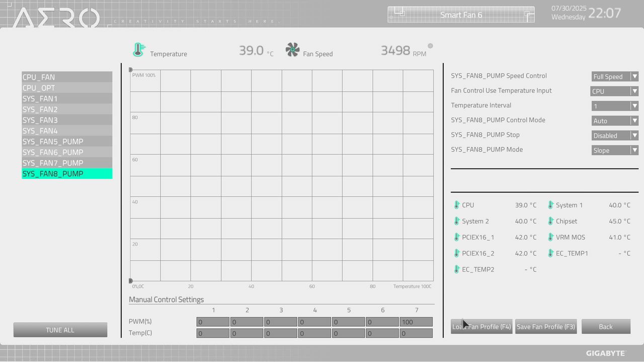Select CPU_FAN in the fan list
644x362 pixels.
(66, 77)
